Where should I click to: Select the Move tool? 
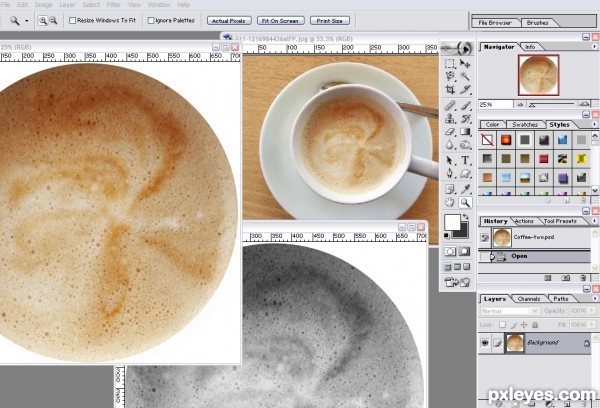(465, 64)
